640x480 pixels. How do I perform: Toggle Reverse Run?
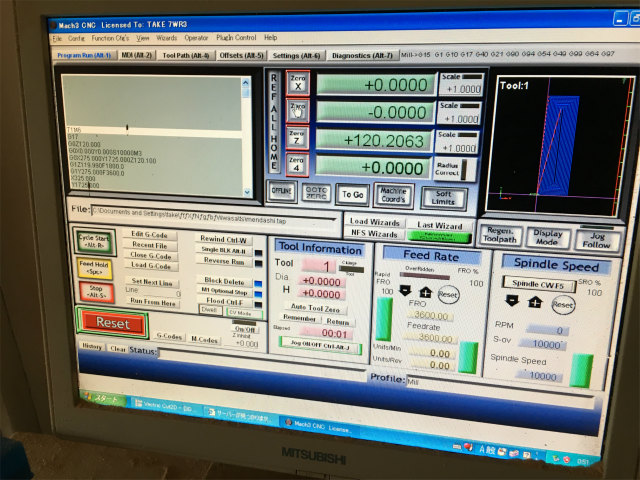(224, 261)
